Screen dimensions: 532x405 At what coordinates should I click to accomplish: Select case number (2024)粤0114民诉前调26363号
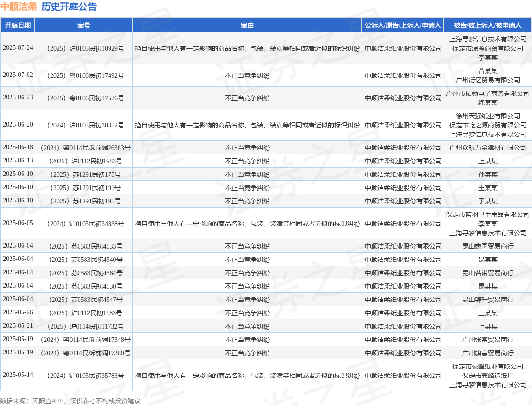coord(84,148)
